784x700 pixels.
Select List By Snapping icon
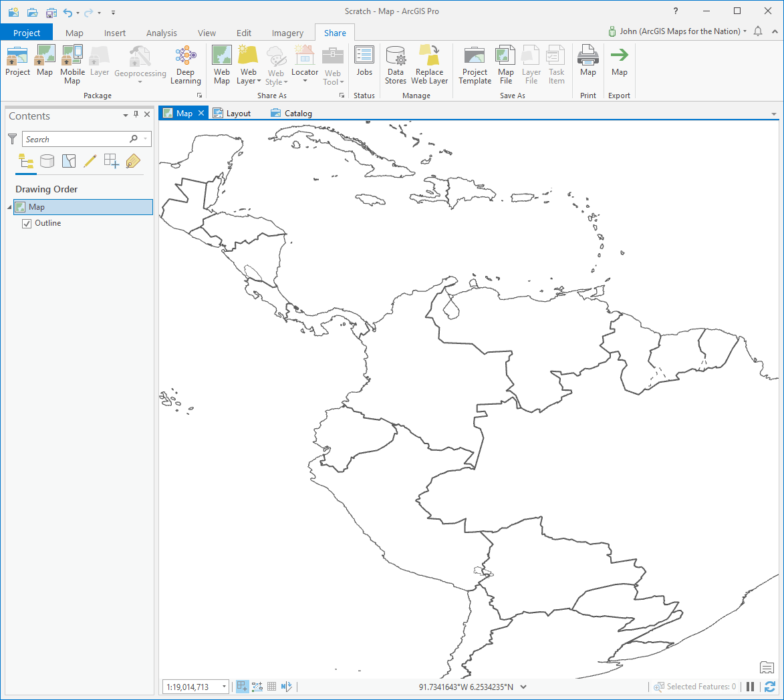(112, 161)
